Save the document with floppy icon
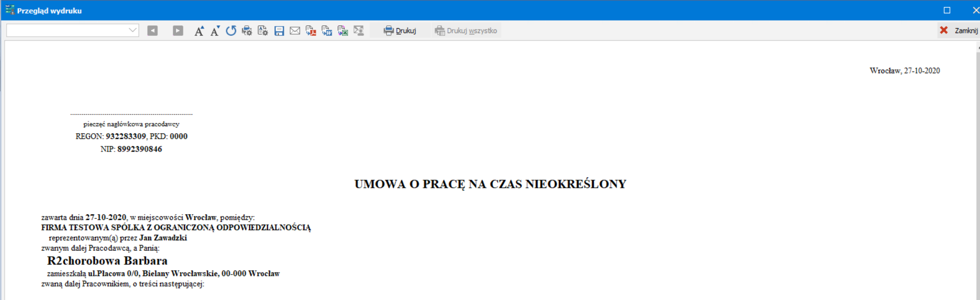This screenshot has width=980, height=300. [279, 31]
